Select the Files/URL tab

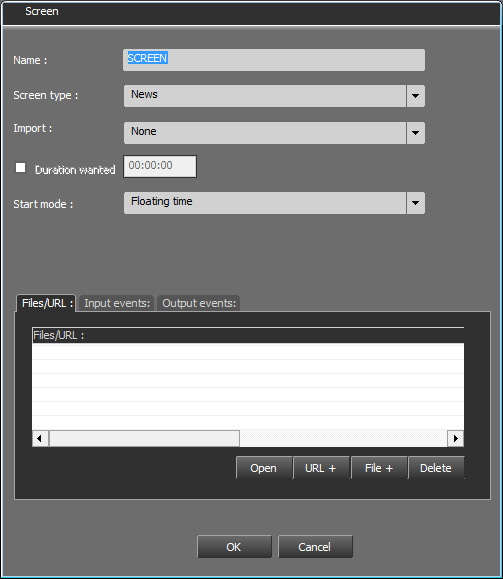tap(47, 303)
